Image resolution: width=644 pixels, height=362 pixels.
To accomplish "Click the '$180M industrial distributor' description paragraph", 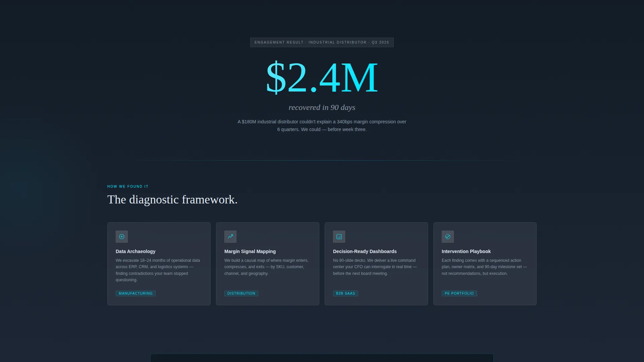I will coord(322,126).
